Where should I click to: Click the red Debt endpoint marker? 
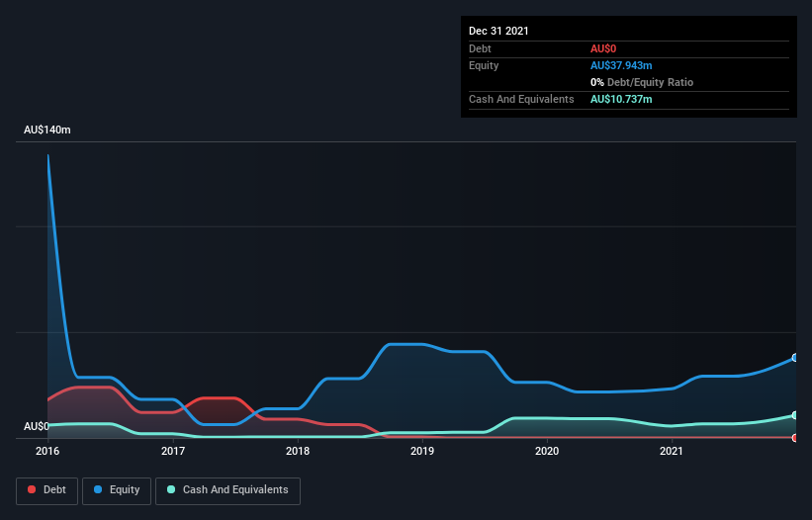pos(795,438)
